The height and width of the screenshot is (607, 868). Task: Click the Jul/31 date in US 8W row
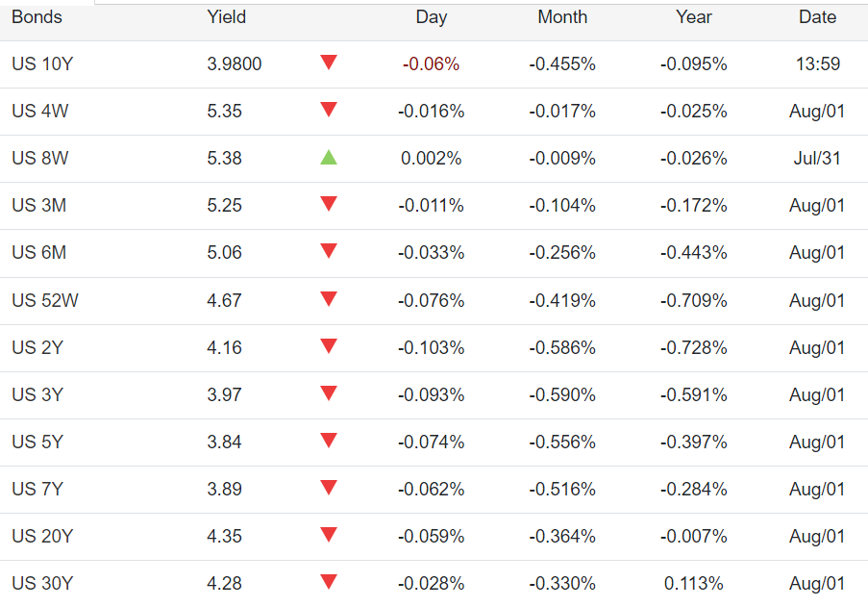pos(817,158)
